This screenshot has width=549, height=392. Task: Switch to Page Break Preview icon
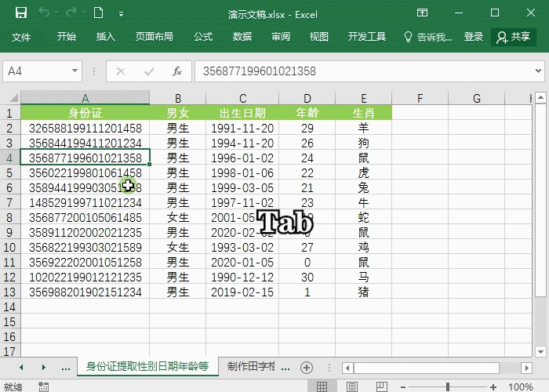(382, 387)
